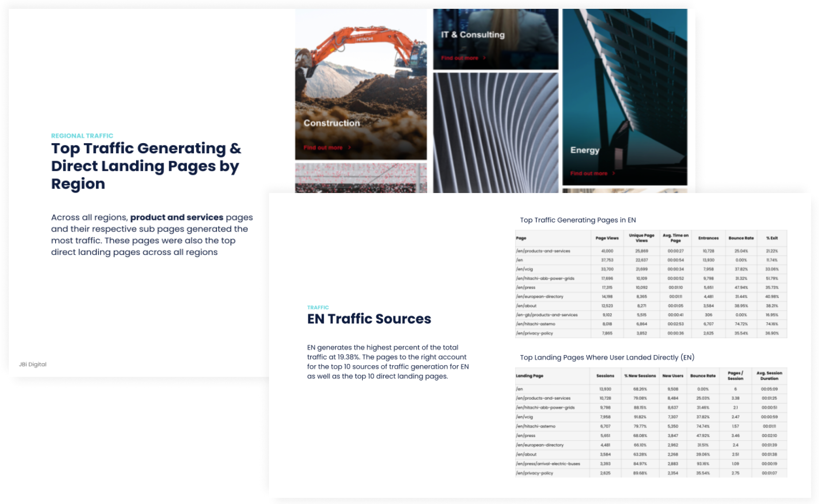Click the '74.16%' exit value

click(x=772, y=324)
